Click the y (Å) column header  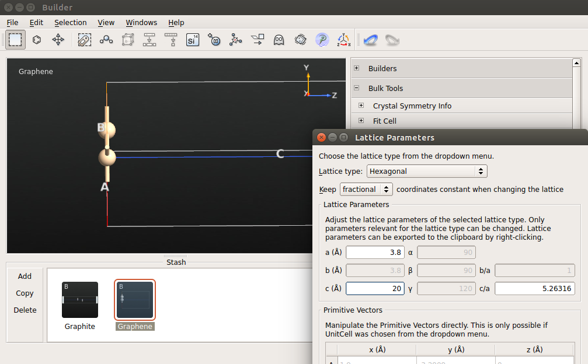[x=456, y=349]
